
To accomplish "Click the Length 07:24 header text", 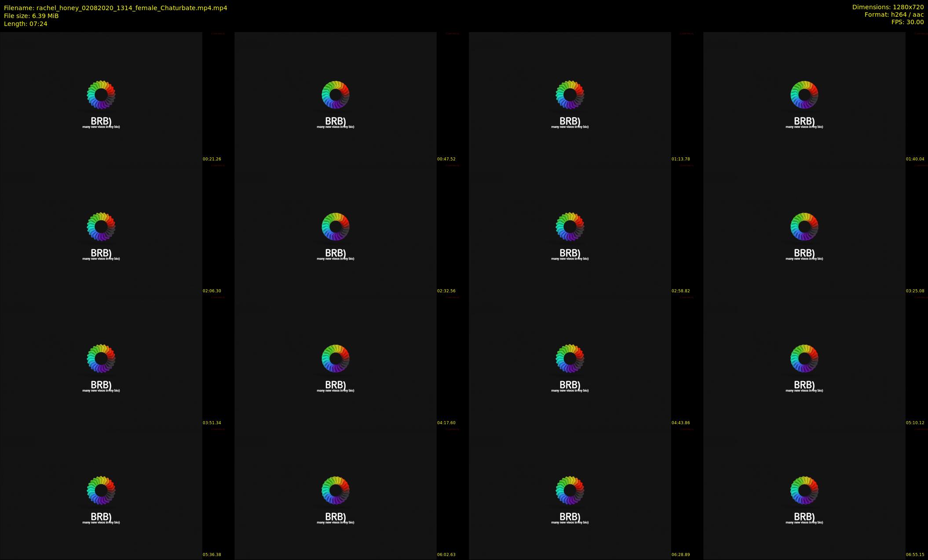I will click(26, 24).
